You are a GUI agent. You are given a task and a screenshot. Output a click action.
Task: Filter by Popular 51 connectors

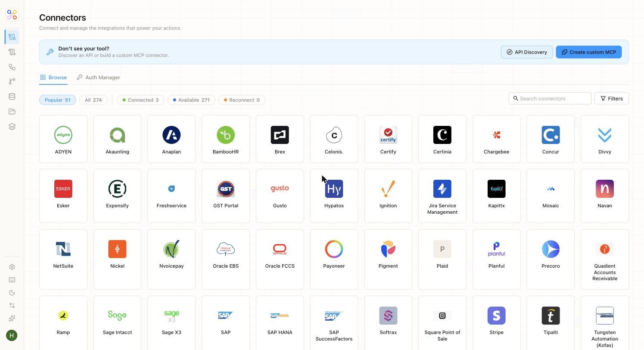(58, 100)
